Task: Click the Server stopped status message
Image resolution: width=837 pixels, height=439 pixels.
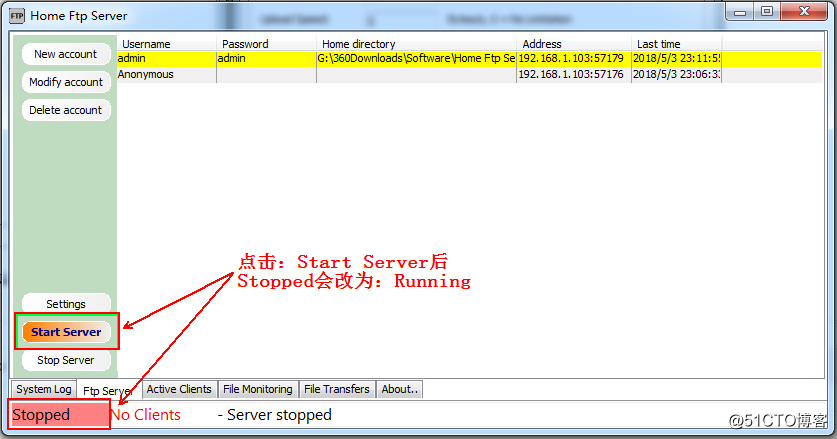Action: tap(274, 415)
